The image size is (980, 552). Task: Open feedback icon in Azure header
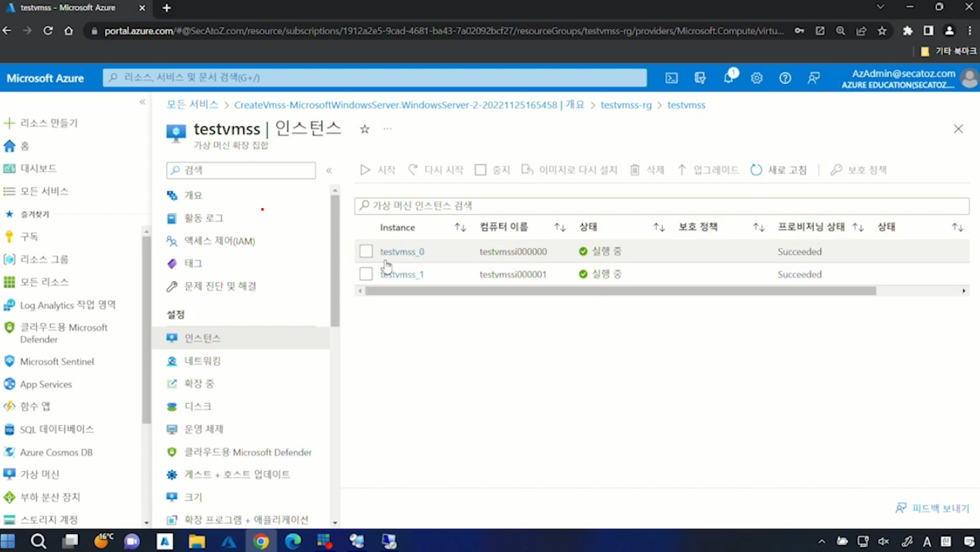(x=814, y=78)
